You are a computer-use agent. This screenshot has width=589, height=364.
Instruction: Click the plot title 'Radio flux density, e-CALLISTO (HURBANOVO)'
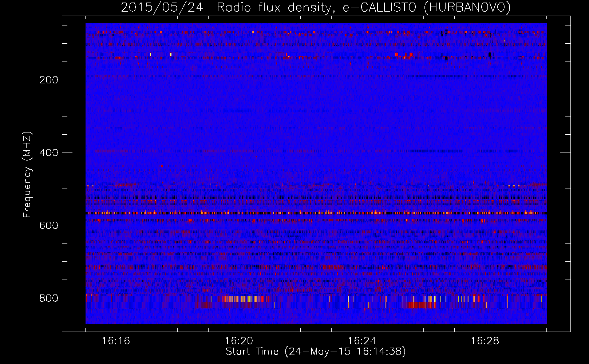364,8
